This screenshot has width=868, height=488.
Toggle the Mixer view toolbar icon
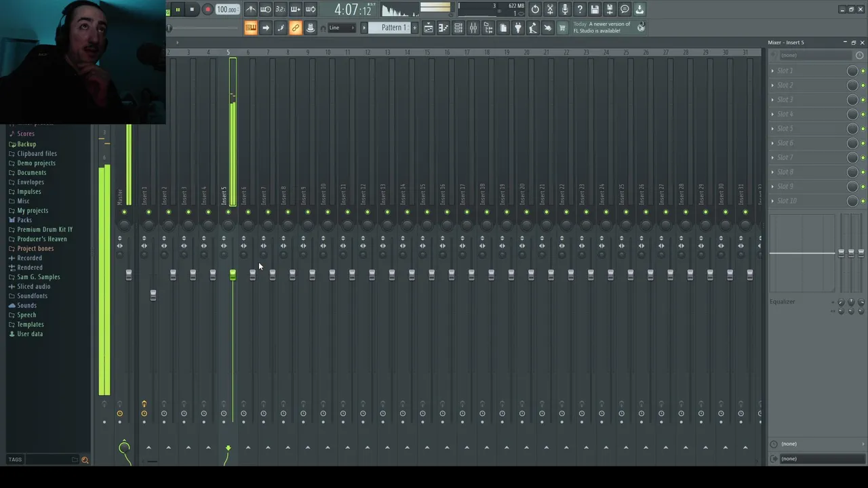click(x=473, y=28)
